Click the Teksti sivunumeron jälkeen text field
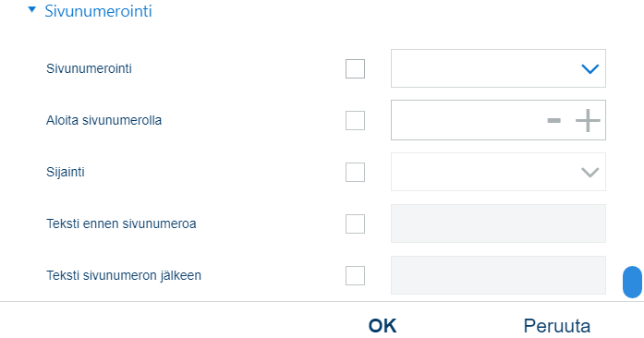This screenshot has width=644, height=338. (498, 275)
